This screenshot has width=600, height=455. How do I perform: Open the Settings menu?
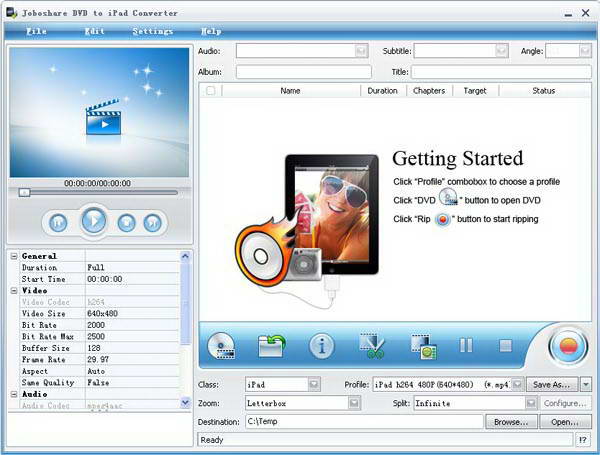[x=153, y=31]
